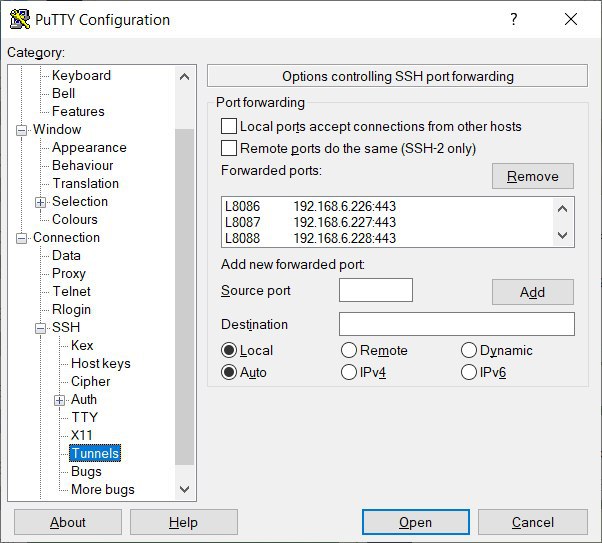Click forwarded ports list scroll down arrow
Image resolution: width=602 pixels, height=543 pixels.
[562, 235]
